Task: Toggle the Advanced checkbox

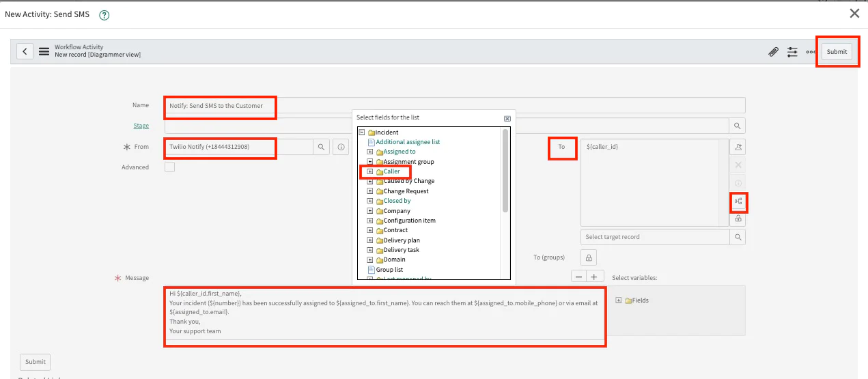Action: tap(169, 167)
